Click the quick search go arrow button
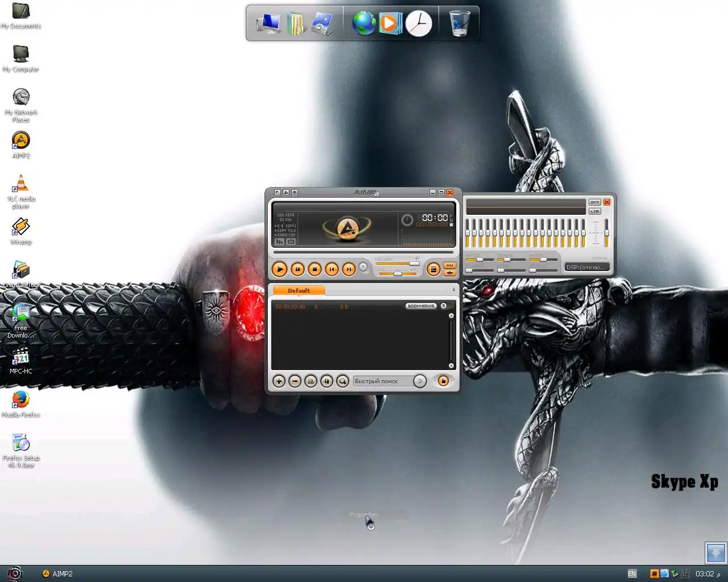 [420, 381]
